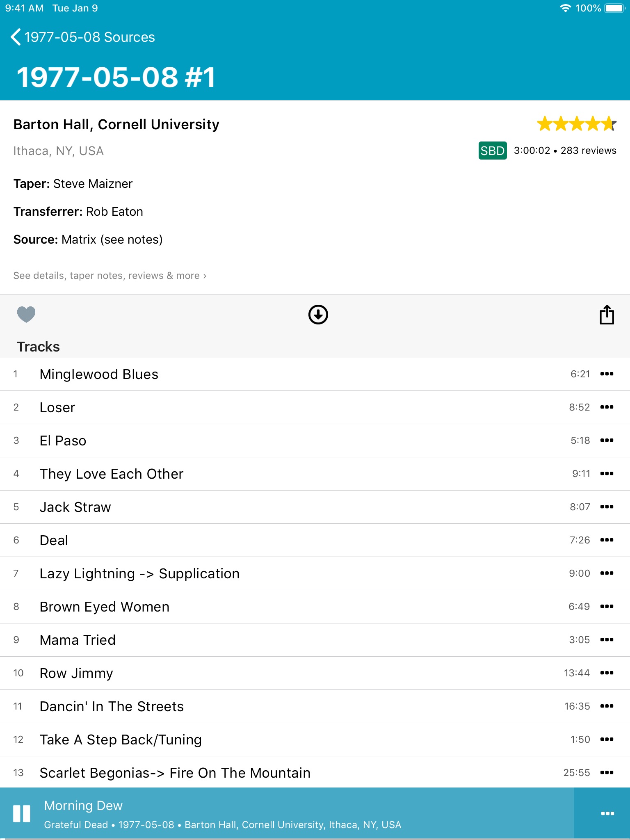630x840 pixels.
Task: Tap the green SBD source badge
Action: (x=492, y=151)
